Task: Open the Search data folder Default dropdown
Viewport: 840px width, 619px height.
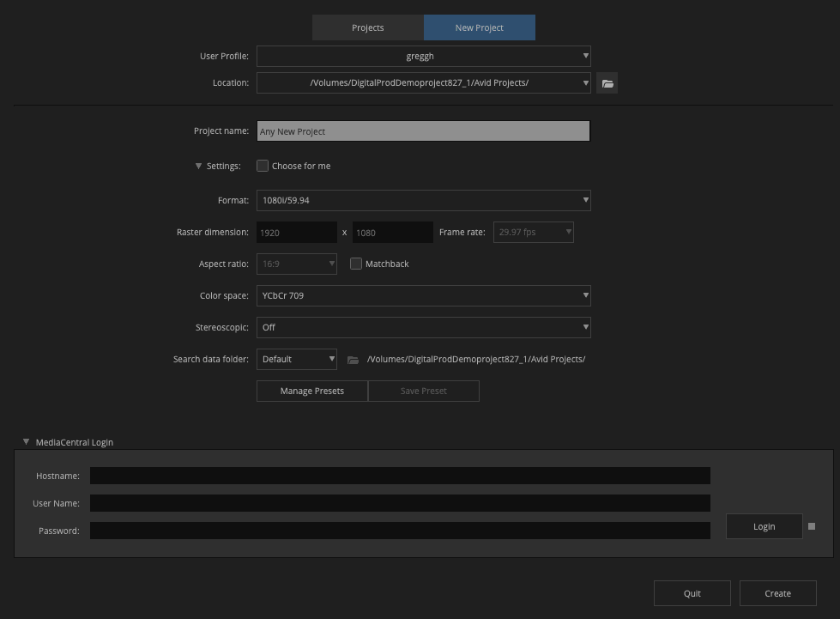Action: click(x=297, y=359)
